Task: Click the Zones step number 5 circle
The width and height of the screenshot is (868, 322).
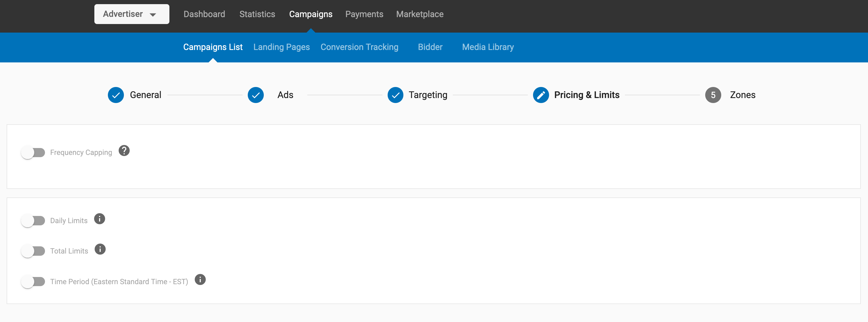Action: coord(713,95)
